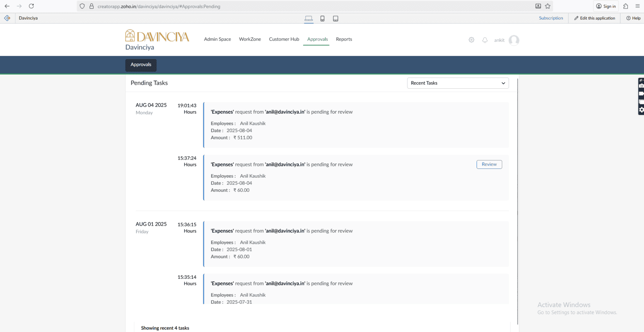Click the camera icon in side widget
The image size is (644, 332).
641,86
